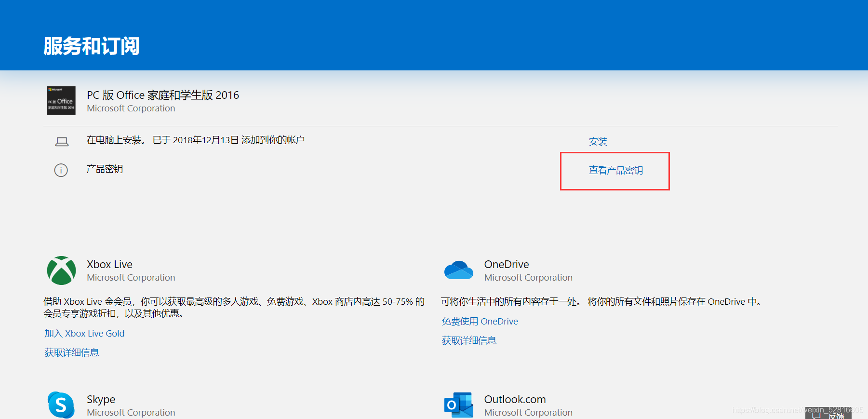Click Microsoft Corporation under Outlook.com
The width and height of the screenshot is (868, 419).
pyautogui.click(x=528, y=413)
